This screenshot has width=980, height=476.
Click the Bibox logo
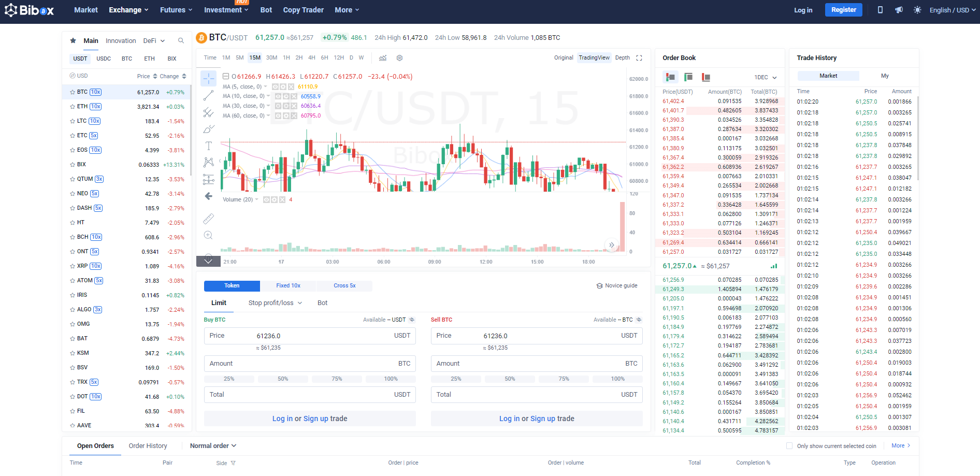pyautogui.click(x=29, y=10)
